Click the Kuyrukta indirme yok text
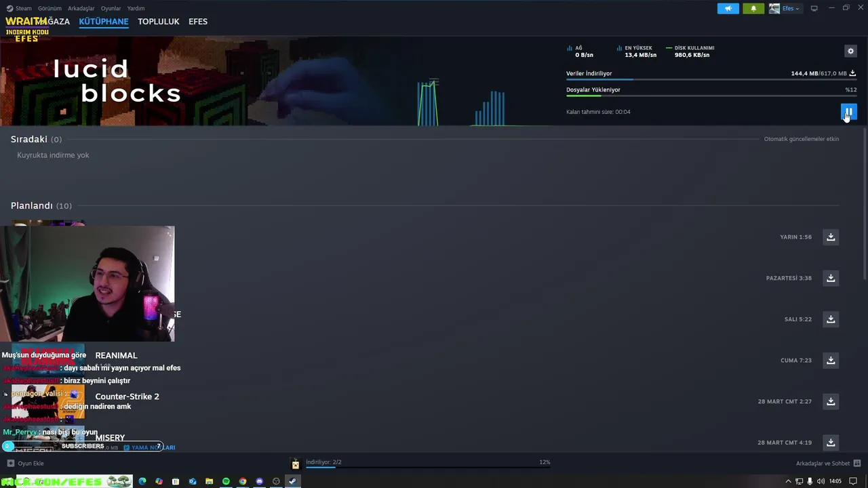The image size is (868, 488). click(53, 155)
